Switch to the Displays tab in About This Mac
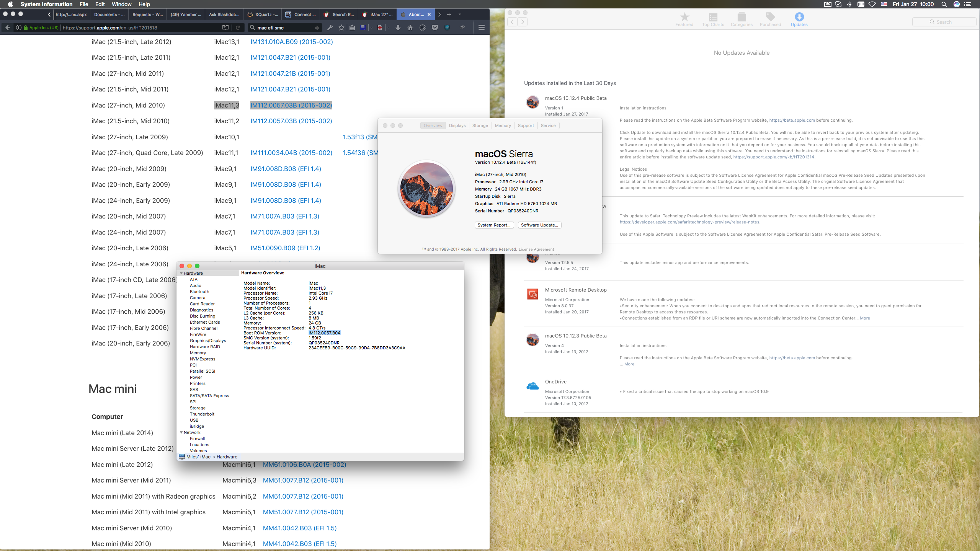Image resolution: width=980 pixels, height=551 pixels. [x=457, y=126]
